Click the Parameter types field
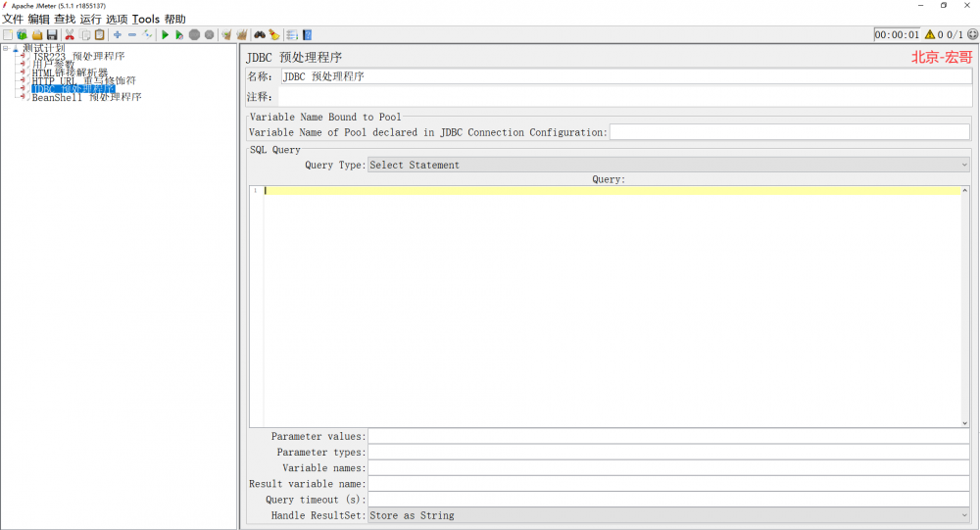 click(x=668, y=452)
